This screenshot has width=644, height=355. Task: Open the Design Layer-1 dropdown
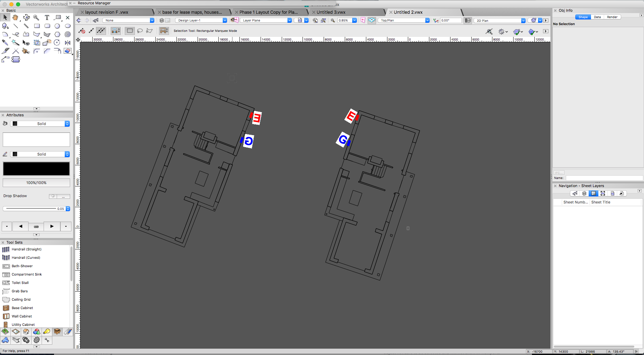pos(201,20)
